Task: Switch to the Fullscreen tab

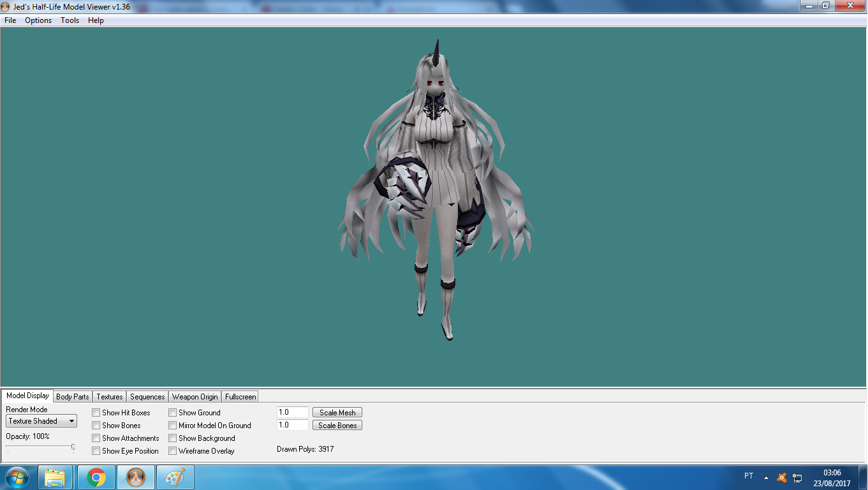Action: point(240,397)
